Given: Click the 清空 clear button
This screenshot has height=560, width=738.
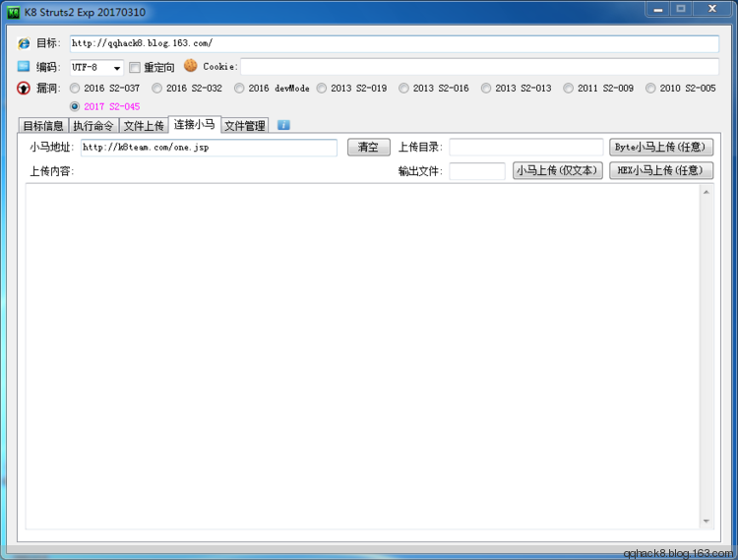Looking at the screenshot, I should tap(369, 147).
